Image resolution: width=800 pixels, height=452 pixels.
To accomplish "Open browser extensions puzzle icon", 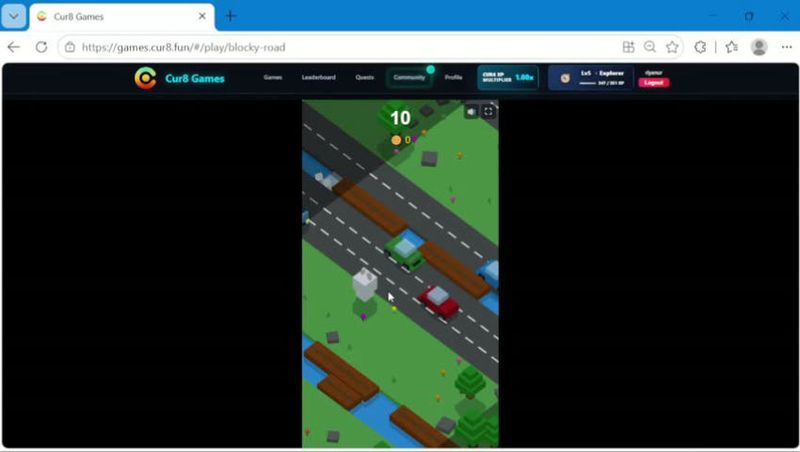I will tap(700, 47).
